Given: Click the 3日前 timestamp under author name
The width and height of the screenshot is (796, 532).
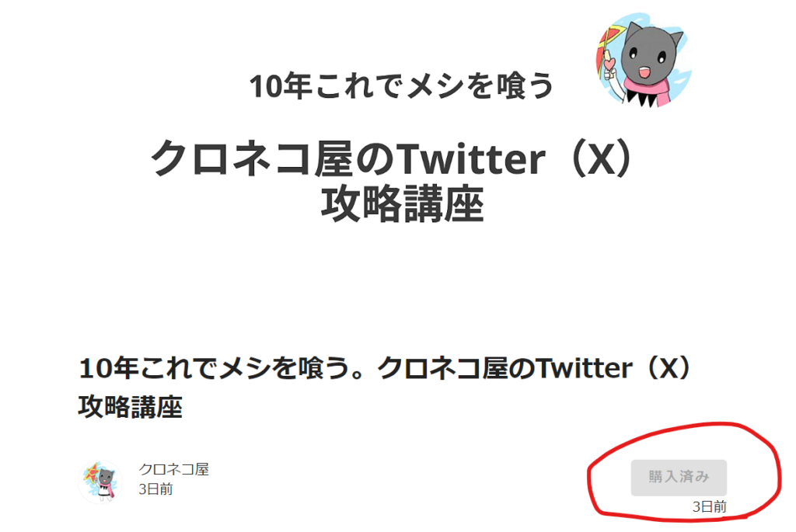Looking at the screenshot, I should tap(155, 489).
